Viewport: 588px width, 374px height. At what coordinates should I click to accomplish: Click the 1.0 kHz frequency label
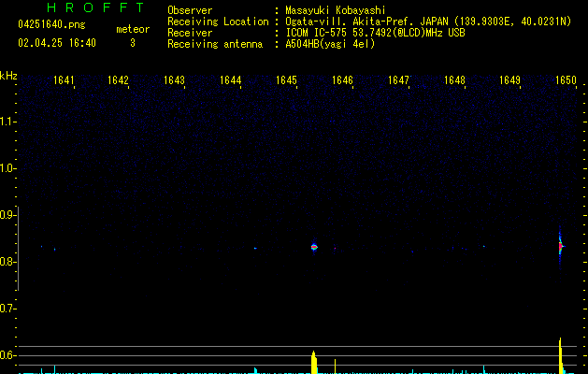[7, 168]
